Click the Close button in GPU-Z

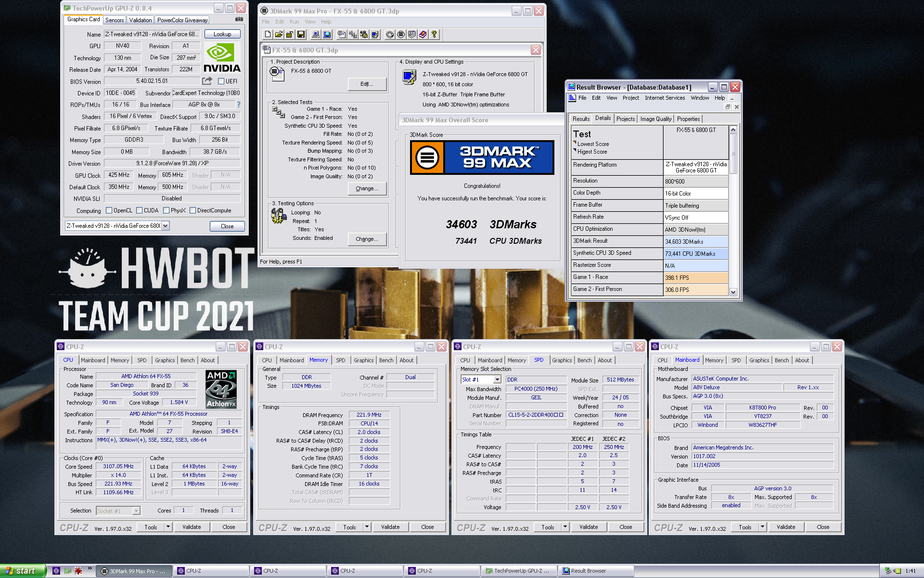[x=227, y=226]
